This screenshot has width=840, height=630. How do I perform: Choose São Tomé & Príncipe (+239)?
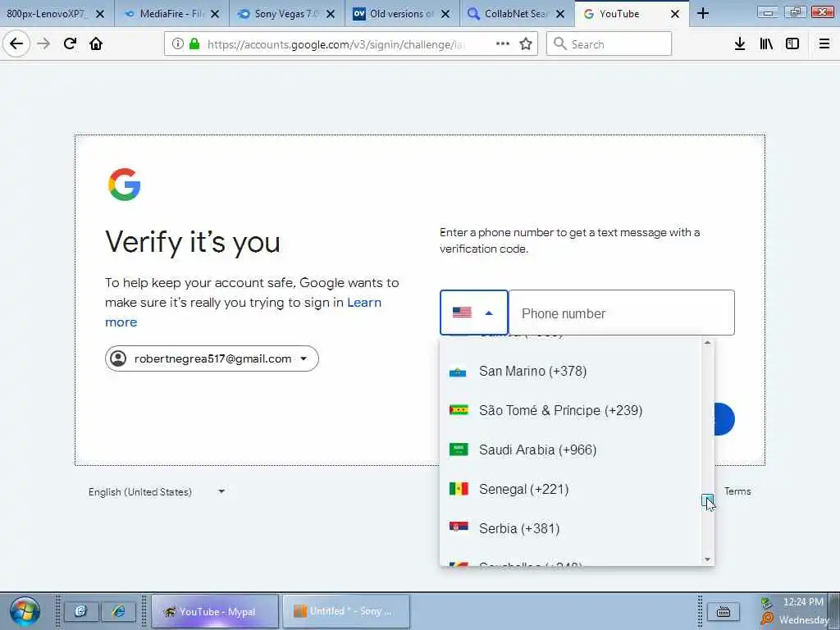coord(571,410)
